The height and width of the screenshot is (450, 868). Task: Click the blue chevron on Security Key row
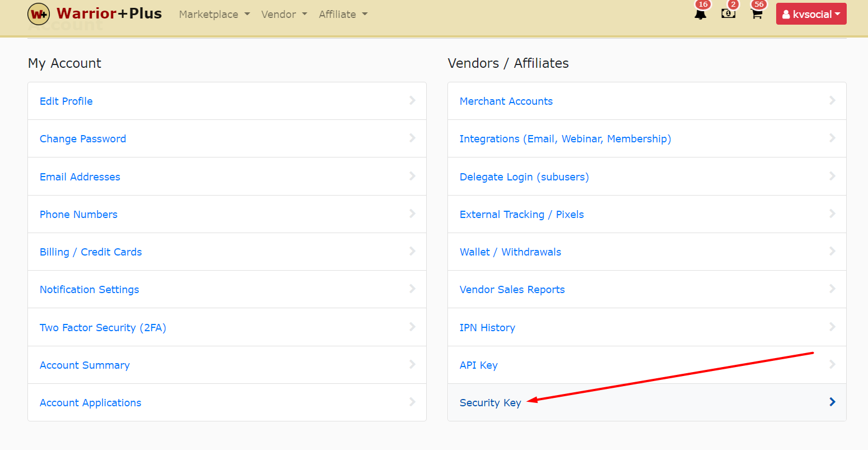click(832, 402)
